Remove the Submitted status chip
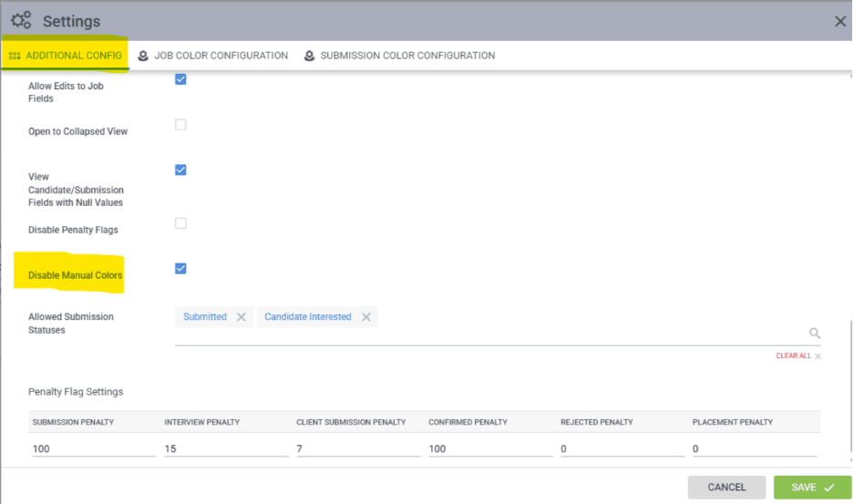 point(242,317)
